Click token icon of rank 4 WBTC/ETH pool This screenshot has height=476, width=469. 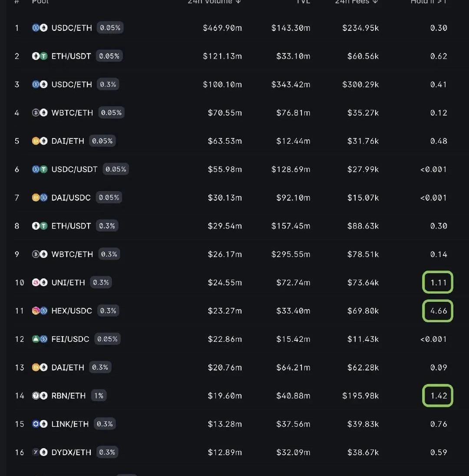coord(40,113)
